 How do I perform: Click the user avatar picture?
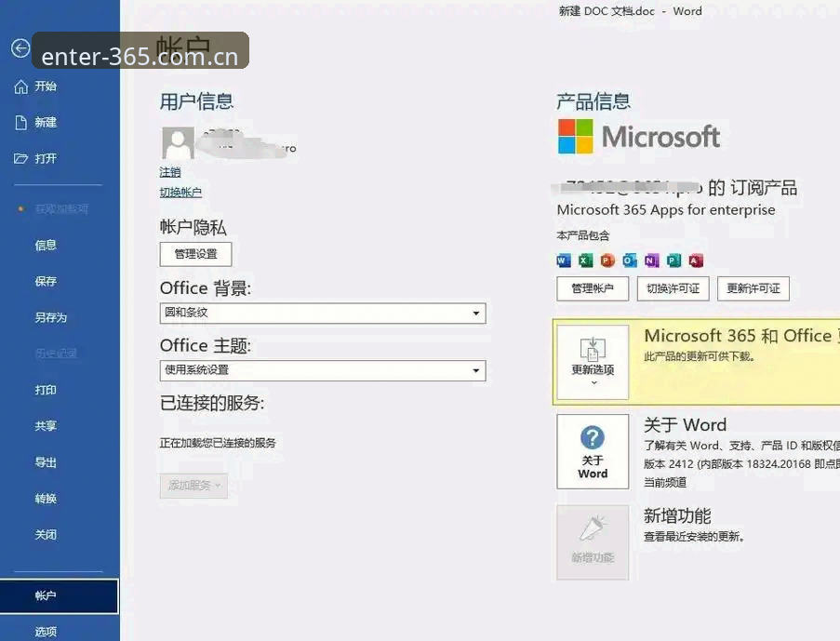click(178, 142)
